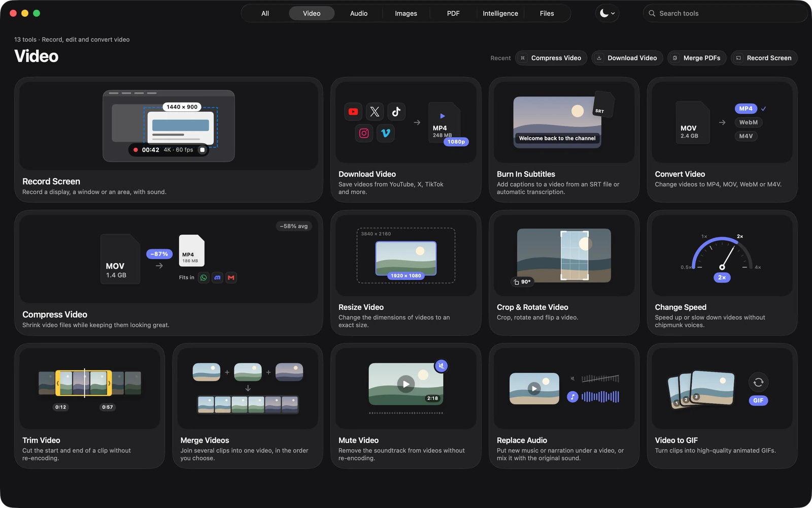The image size is (812, 508).
Task: Open the Download Video tool
Action: pyautogui.click(x=406, y=140)
